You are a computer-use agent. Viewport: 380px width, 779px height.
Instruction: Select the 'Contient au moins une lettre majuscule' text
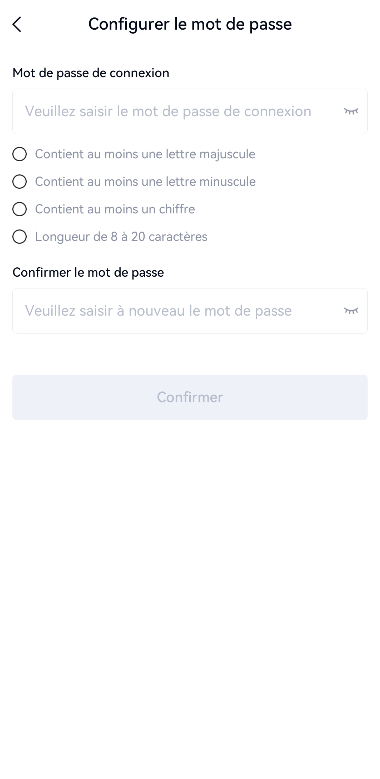145,155
